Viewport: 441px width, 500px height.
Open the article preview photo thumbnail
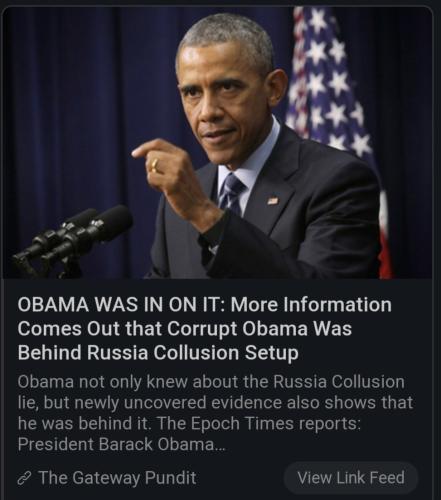[x=217, y=143]
